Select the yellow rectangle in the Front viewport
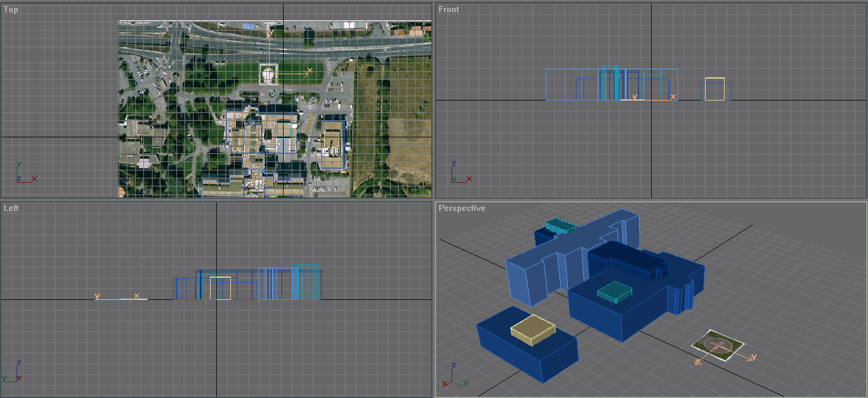Screen dimensions: 868x398 (x=715, y=89)
